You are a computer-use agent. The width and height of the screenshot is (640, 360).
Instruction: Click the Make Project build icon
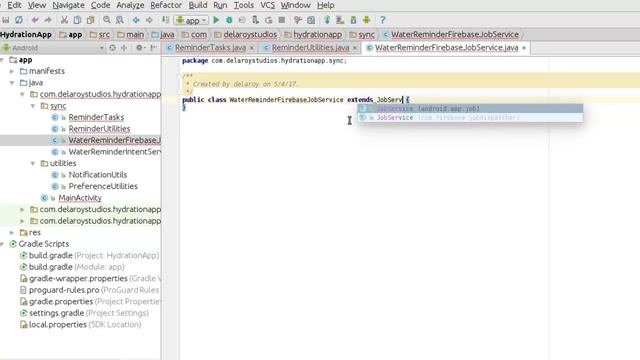point(165,20)
